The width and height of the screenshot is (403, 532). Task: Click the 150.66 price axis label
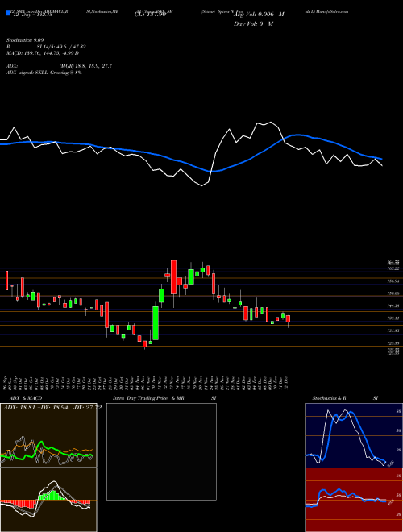(x=393, y=293)
